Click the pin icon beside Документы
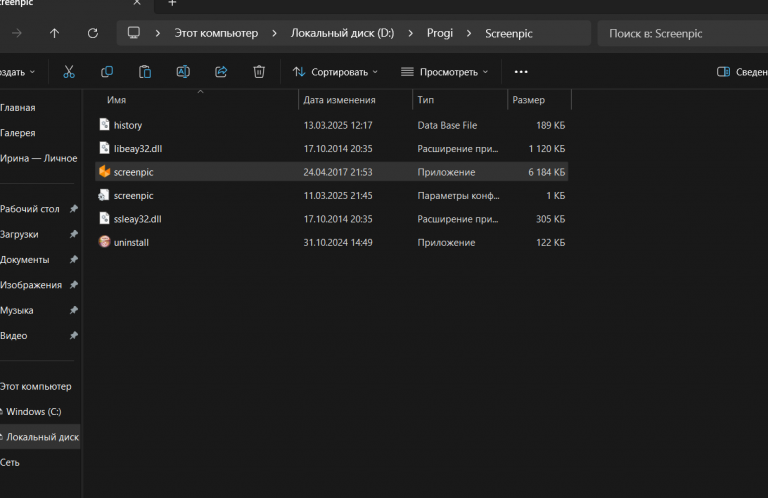 (x=73, y=260)
